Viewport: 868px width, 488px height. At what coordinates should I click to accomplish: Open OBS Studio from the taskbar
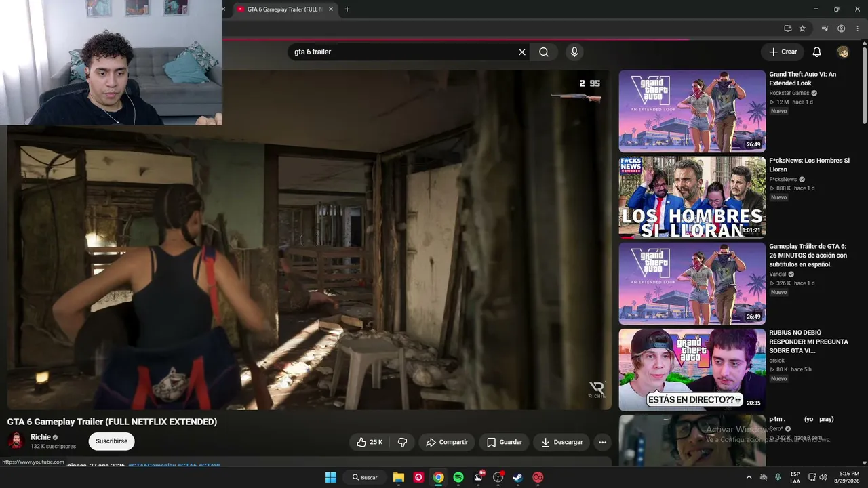[498, 477]
